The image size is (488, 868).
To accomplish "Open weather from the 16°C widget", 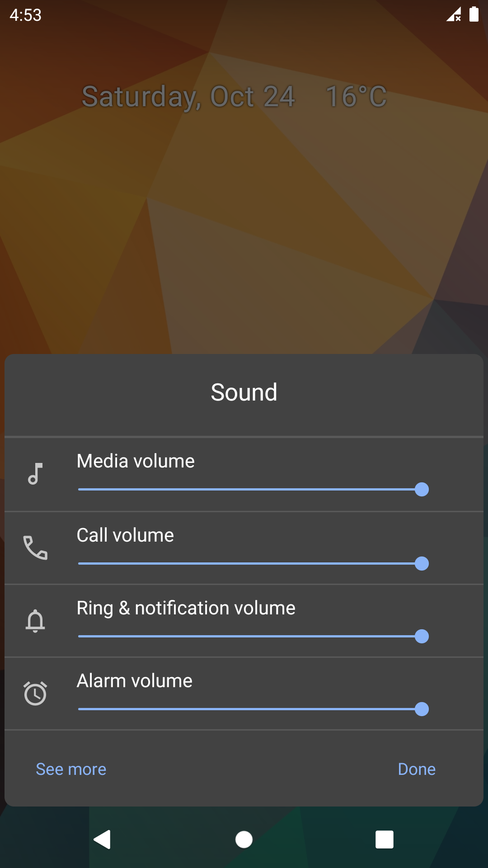I will [x=356, y=96].
